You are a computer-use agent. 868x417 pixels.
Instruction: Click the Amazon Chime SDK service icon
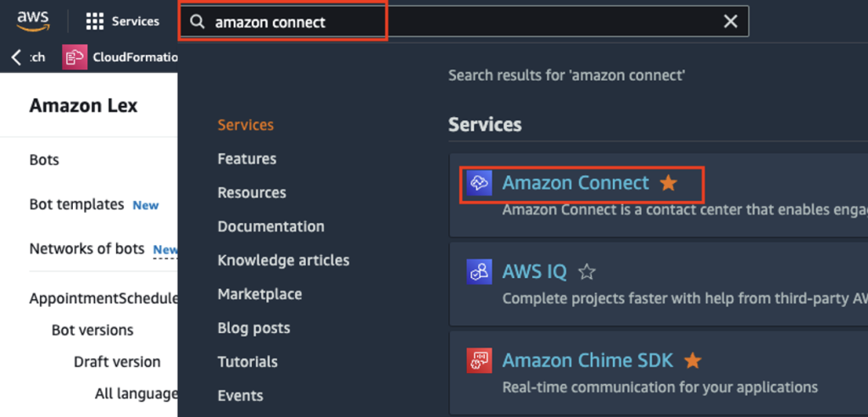(x=480, y=360)
